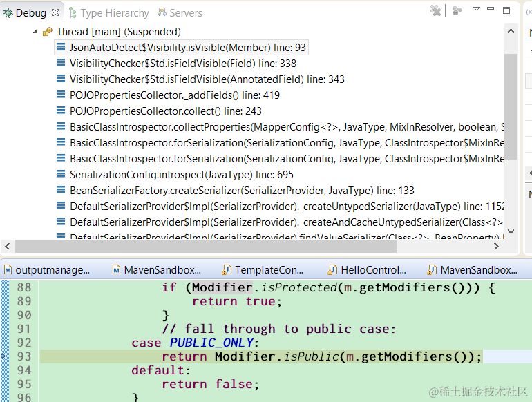Click stack icon of second forSerialization row
Screen dimensions: 532x402
[61, 158]
